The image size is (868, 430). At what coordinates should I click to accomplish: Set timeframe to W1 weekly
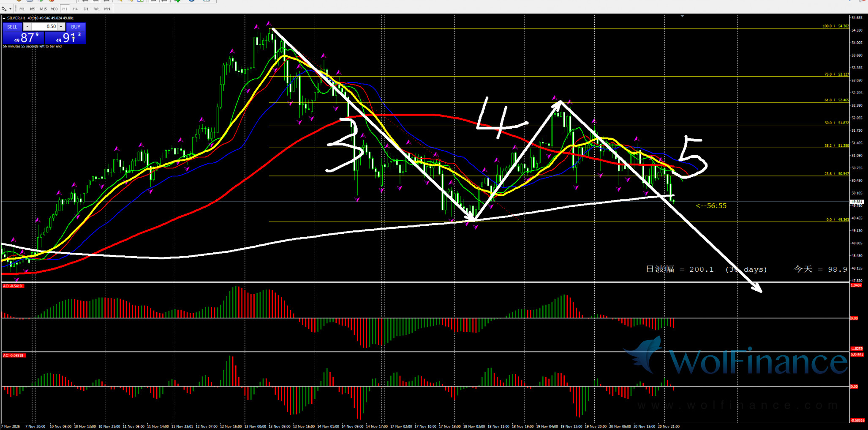pos(97,9)
